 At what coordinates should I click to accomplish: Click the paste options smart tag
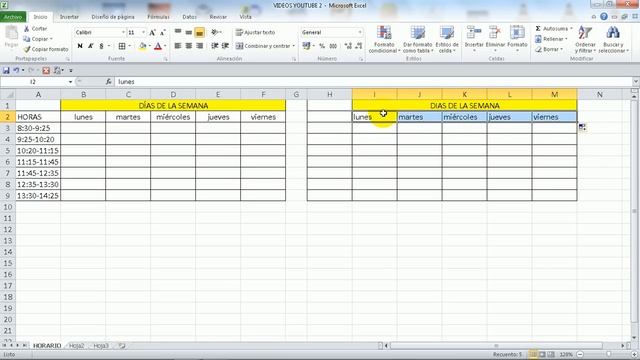(582, 127)
